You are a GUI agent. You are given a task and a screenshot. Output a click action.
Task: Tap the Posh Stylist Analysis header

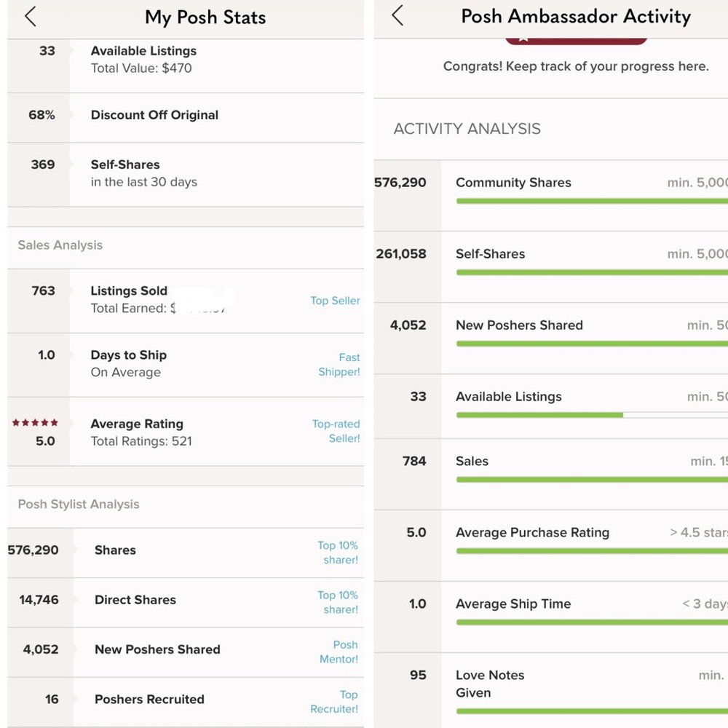click(x=79, y=505)
